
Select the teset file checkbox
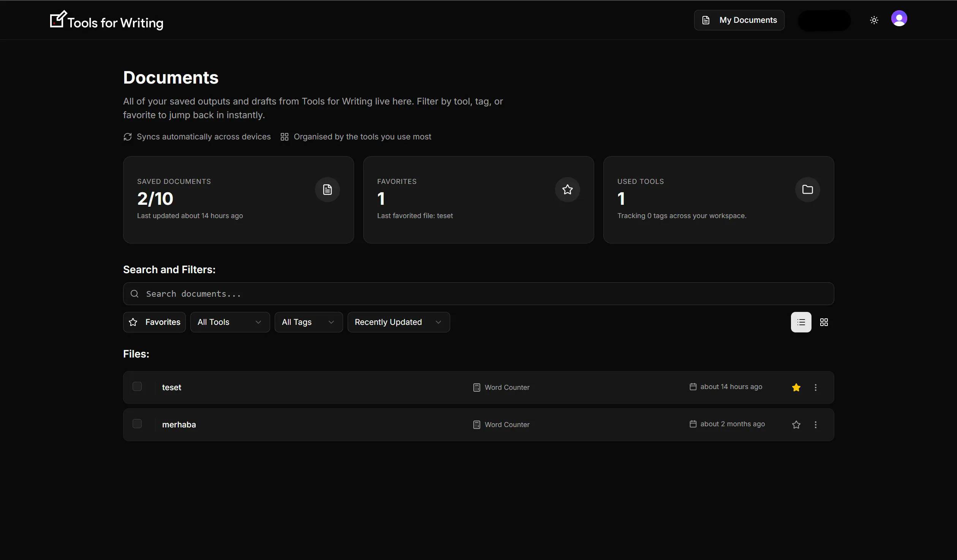tap(137, 386)
